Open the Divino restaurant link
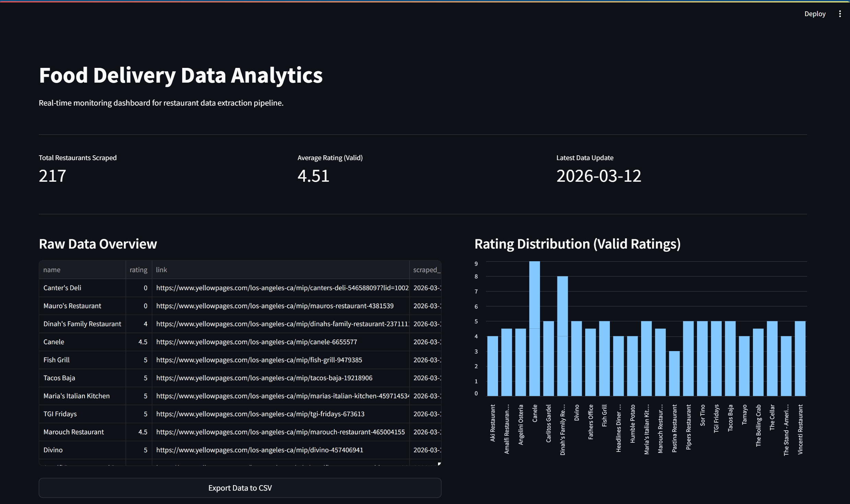850x504 pixels. (x=259, y=450)
